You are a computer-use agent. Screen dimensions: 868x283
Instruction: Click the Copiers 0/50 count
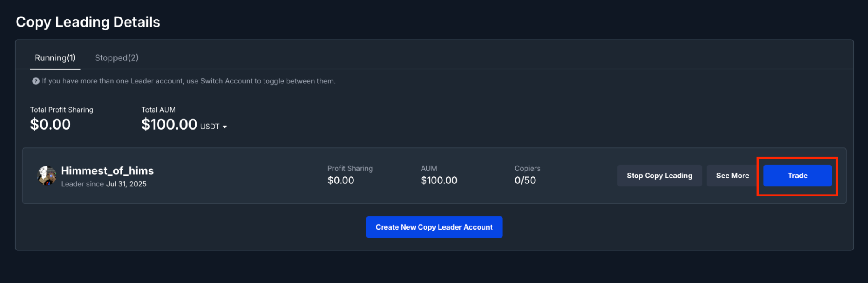(x=525, y=180)
